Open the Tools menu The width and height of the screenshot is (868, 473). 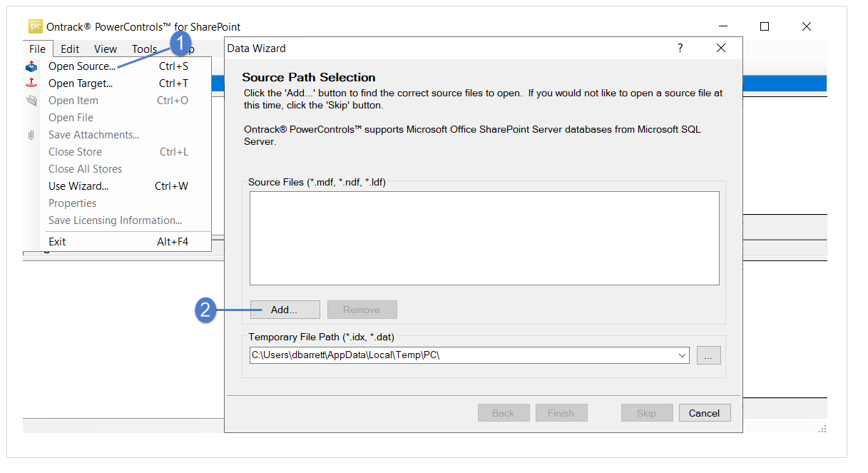coord(145,49)
